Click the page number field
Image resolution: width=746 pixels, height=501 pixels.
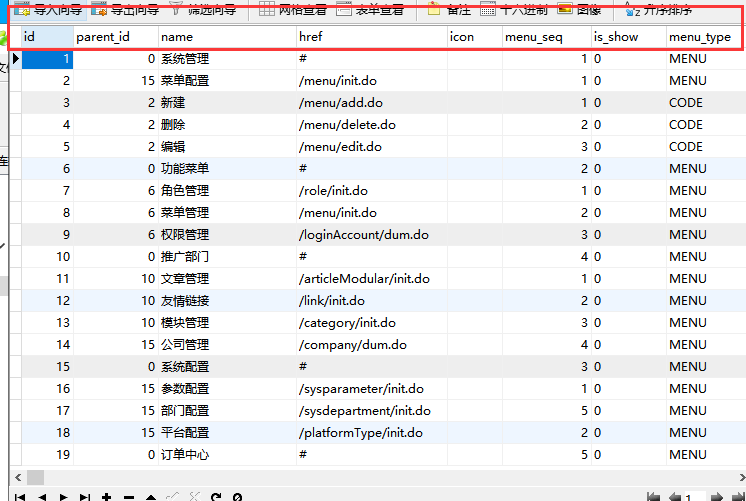click(x=696, y=498)
